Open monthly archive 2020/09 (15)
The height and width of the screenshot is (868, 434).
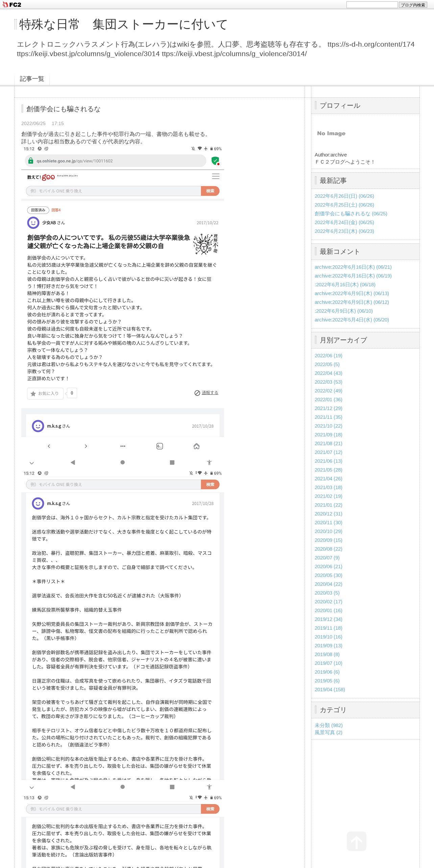[x=328, y=540]
